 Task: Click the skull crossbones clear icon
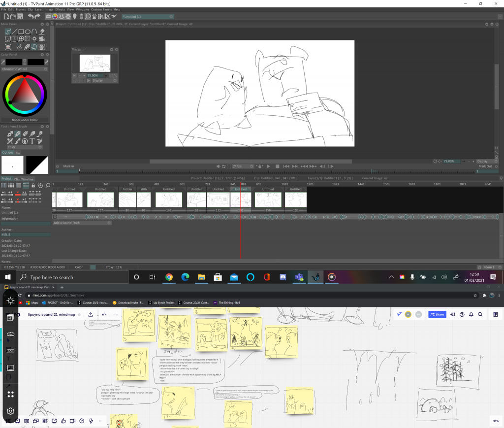pyautogui.click(x=8, y=47)
